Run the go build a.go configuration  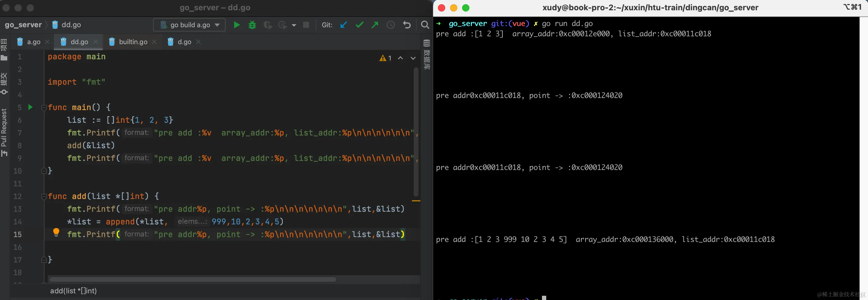tap(237, 25)
